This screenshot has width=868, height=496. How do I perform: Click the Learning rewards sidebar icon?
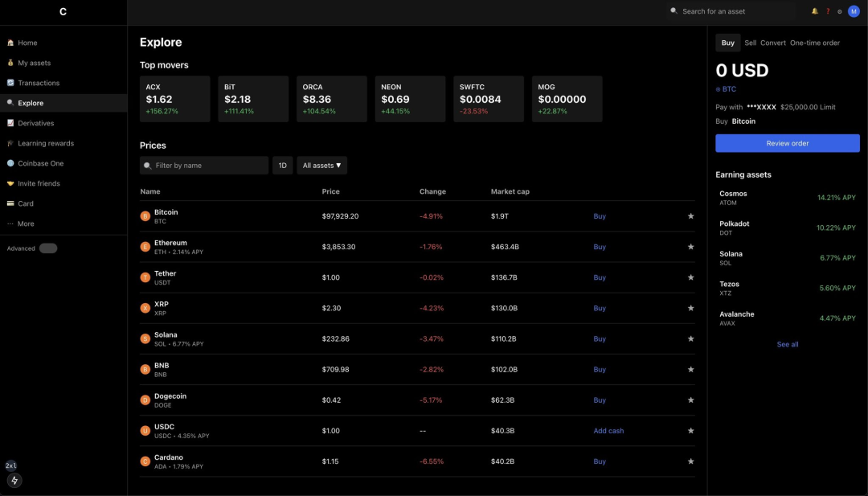tap(10, 143)
